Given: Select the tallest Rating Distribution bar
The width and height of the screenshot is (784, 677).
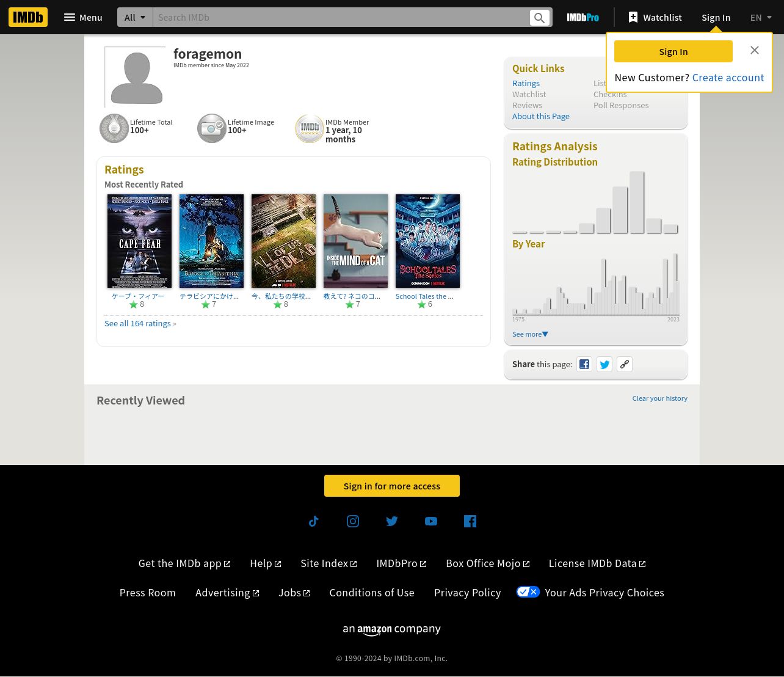Looking at the screenshot, I should 637,202.
